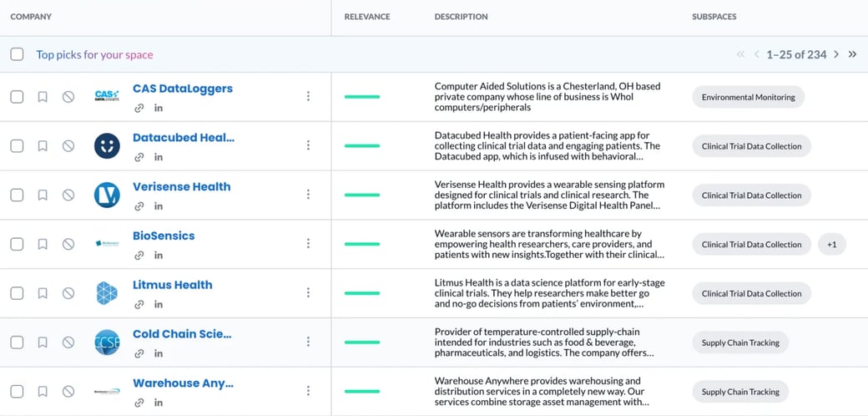Image resolution: width=868 pixels, height=416 pixels.
Task: Tick the checkbox for BioSensics
Action: pos(17,244)
